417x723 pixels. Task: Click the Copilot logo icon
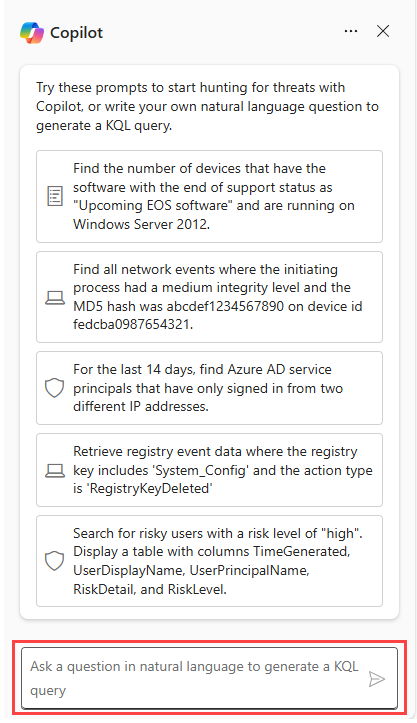(32, 32)
